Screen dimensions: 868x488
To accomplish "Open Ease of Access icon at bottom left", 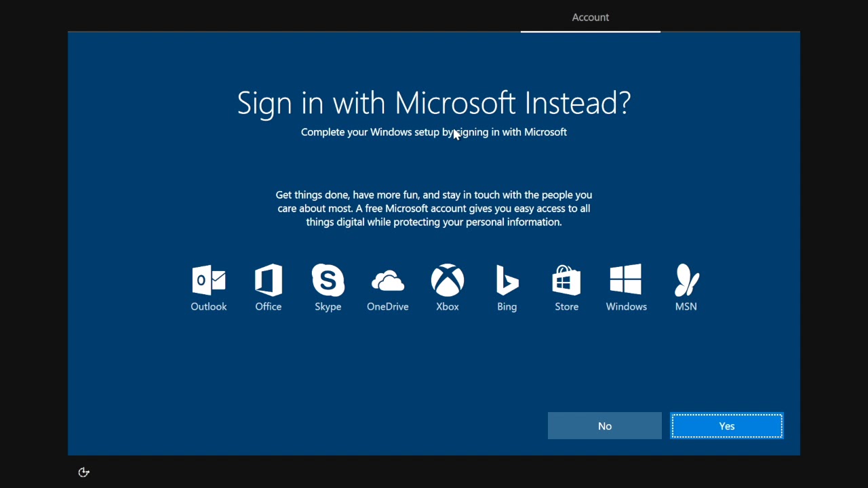I will point(84,472).
